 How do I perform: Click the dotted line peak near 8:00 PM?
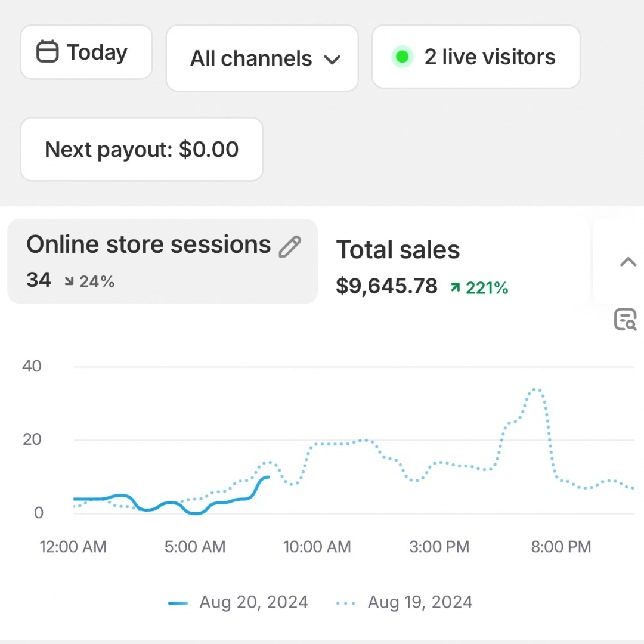click(x=536, y=390)
